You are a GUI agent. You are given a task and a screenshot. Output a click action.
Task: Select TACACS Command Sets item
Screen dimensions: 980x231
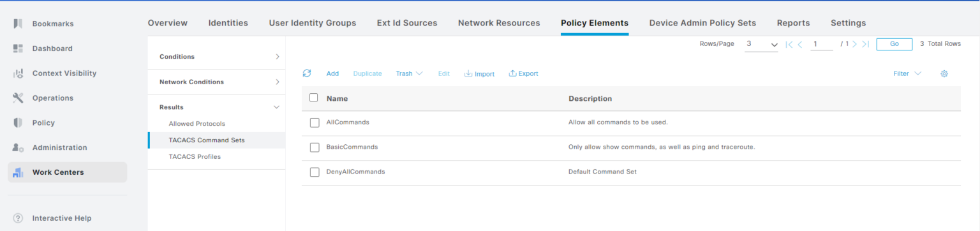[x=206, y=140]
